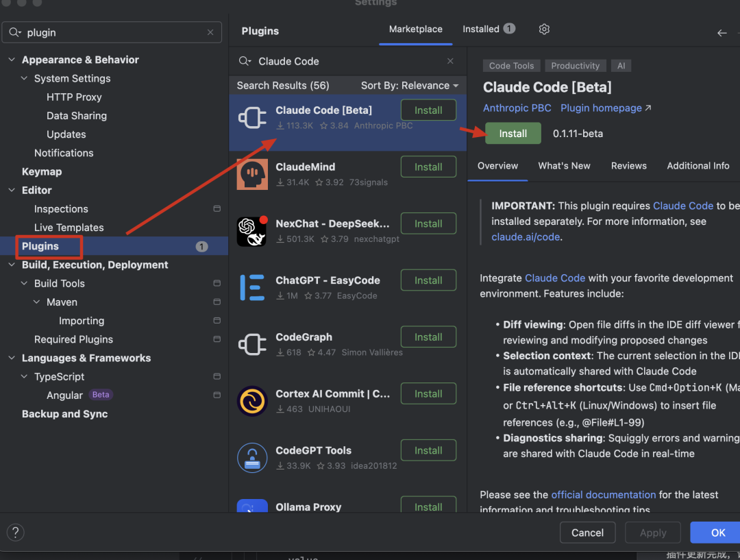Install the CodeGraph plugin
The height and width of the screenshot is (560, 740).
(x=428, y=337)
